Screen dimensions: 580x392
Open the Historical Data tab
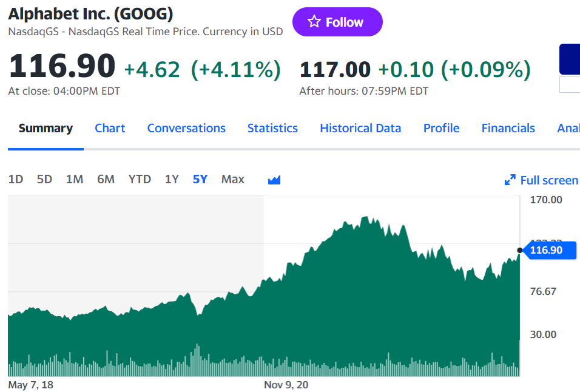click(360, 128)
